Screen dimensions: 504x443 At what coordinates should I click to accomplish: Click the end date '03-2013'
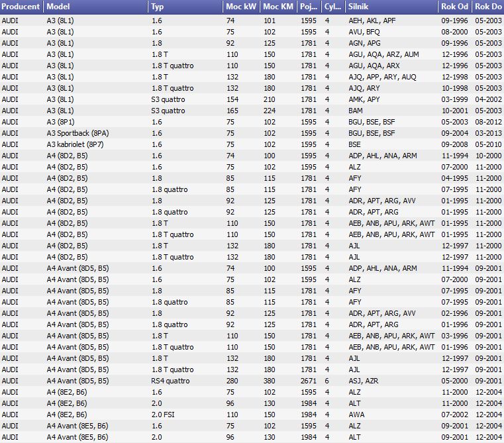488,133
